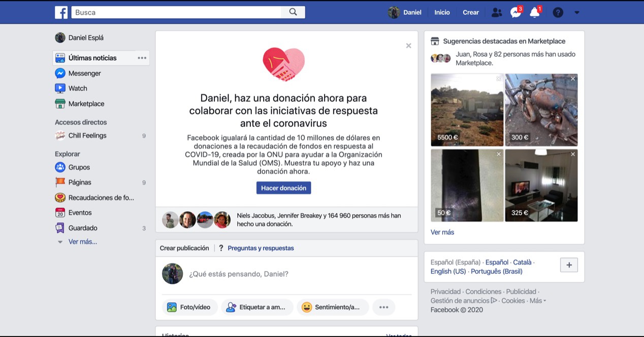The width and height of the screenshot is (644, 337).
Task: Open the 325 € Marketplace listing
Action: point(541,185)
